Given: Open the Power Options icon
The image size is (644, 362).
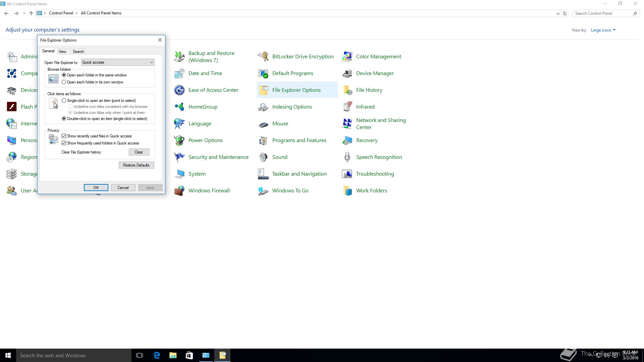Looking at the screenshot, I should click(x=179, y=140).
